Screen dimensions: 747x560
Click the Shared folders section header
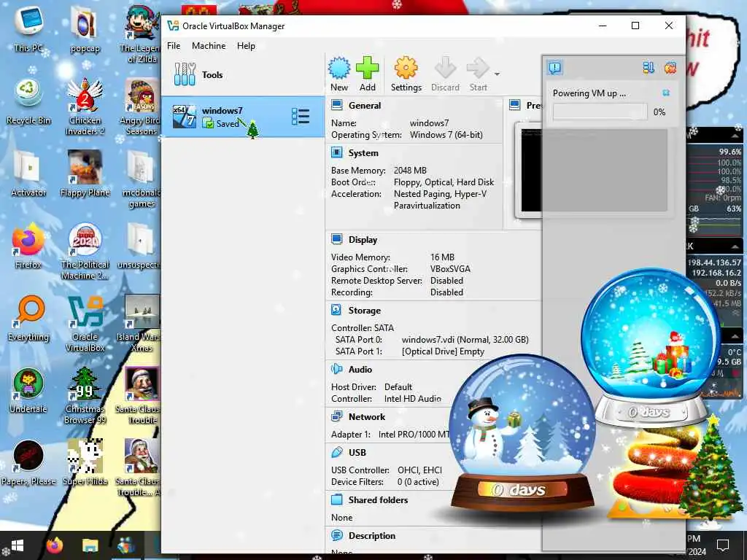(379, 500)
